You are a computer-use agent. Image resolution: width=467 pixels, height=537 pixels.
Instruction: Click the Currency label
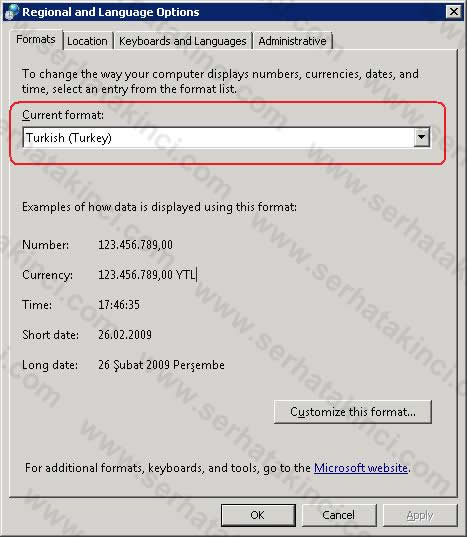pyautogui.click(x=47, y=275)
